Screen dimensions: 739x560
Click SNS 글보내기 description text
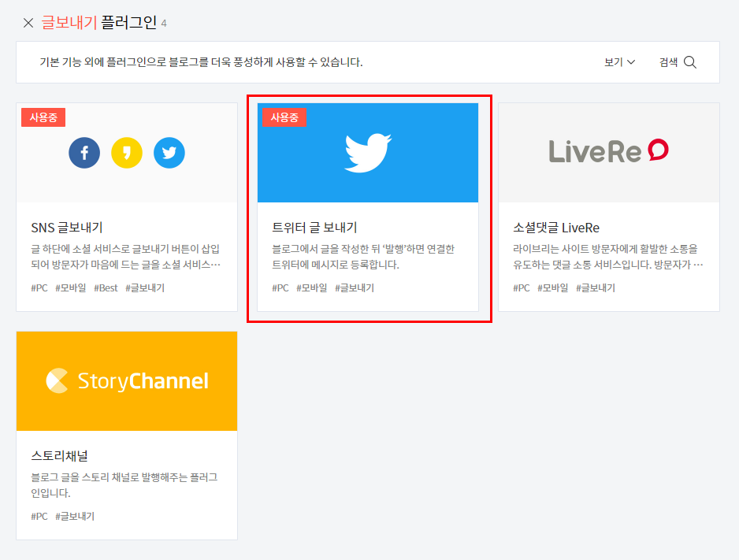point(126,257)
